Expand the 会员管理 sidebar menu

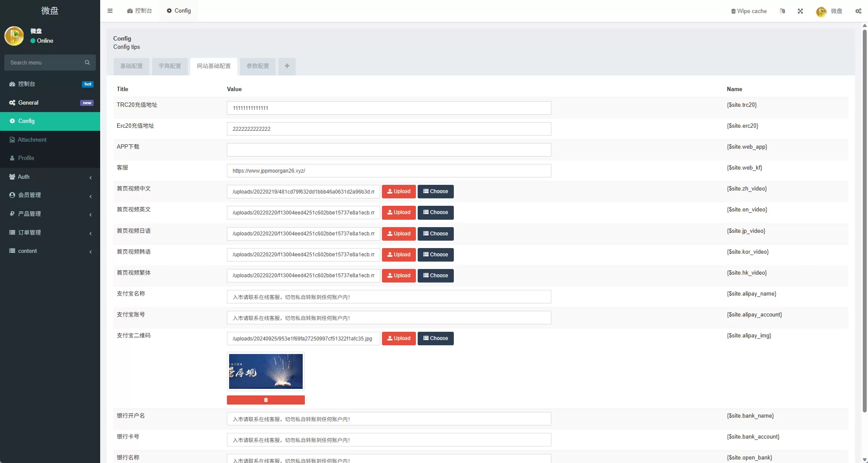coord(50,195)
